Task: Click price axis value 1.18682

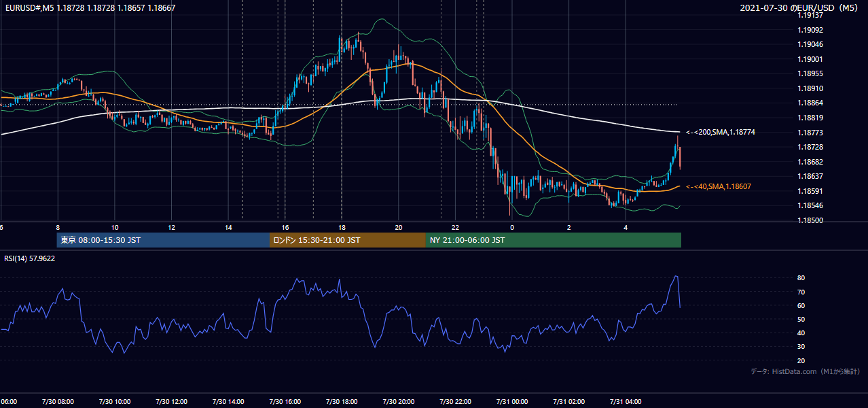Action: click(x=811, y=162)
